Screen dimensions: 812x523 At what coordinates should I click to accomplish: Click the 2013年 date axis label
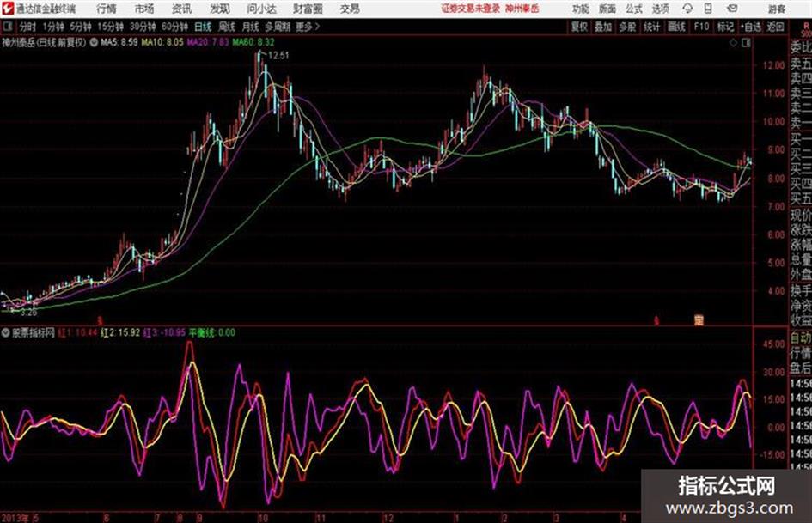(15, 517)
